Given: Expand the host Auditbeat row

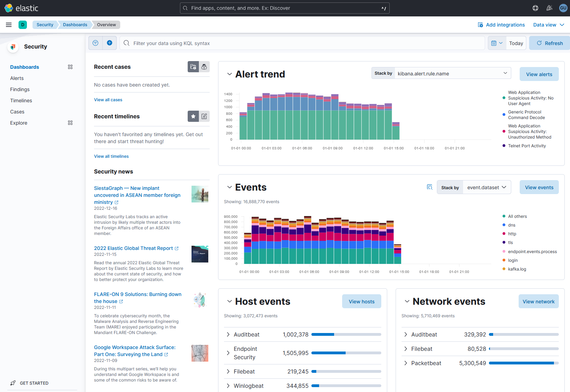Looking at the screenshot, I should pos(228,334).
